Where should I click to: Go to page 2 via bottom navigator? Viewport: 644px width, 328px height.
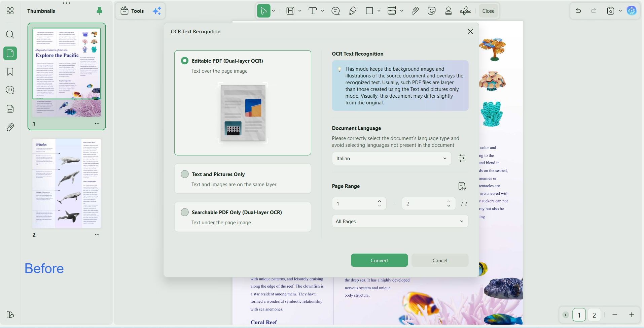(x=595, y=315)
